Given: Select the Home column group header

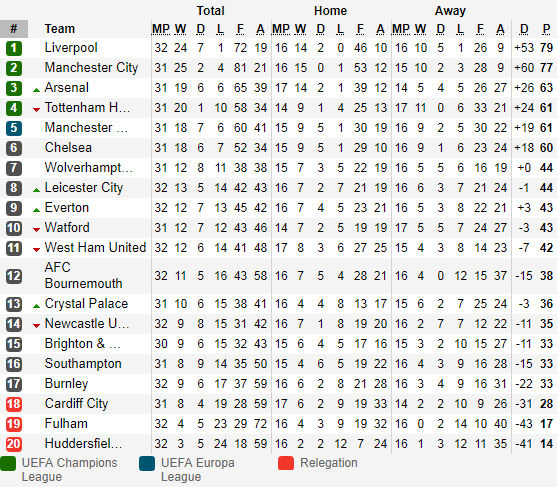Looking at the screenshot, I should click(x=330, y=11).
